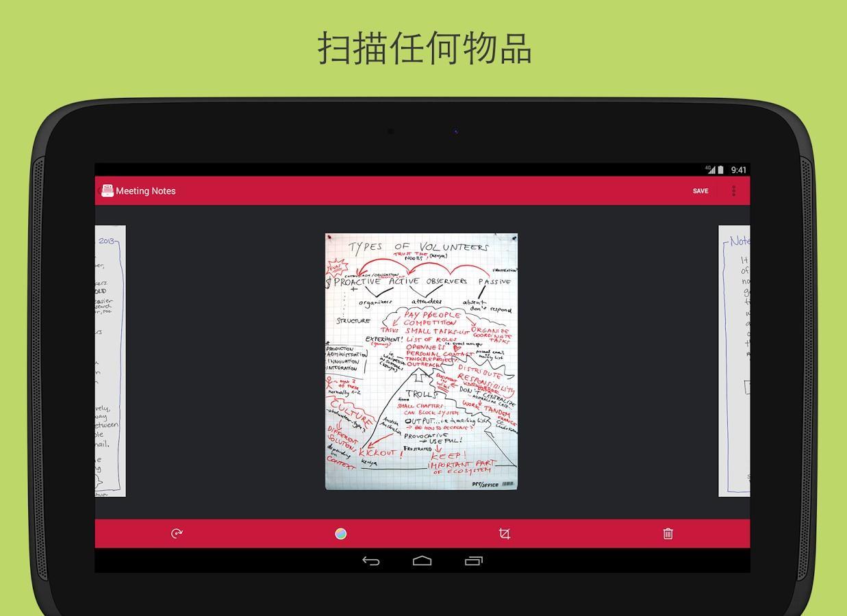Open the color filter options

pyautogui.click(x=341, y=534)
